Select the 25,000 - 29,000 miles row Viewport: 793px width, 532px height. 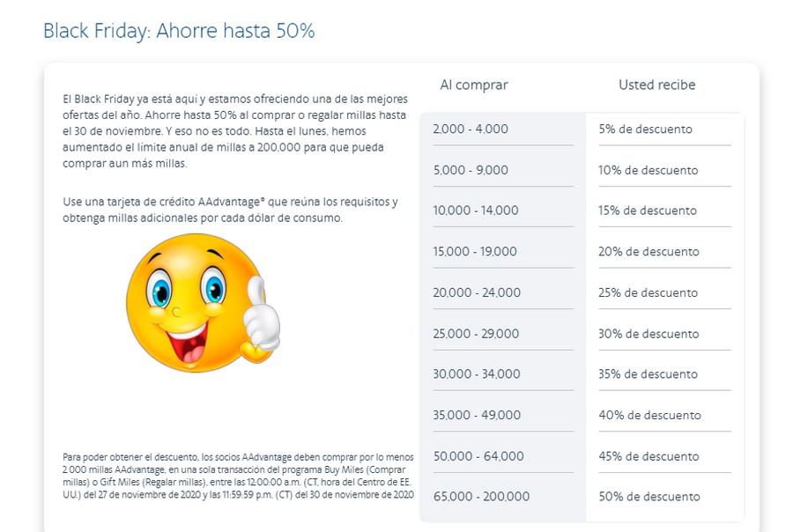click(x=582, y=334)
